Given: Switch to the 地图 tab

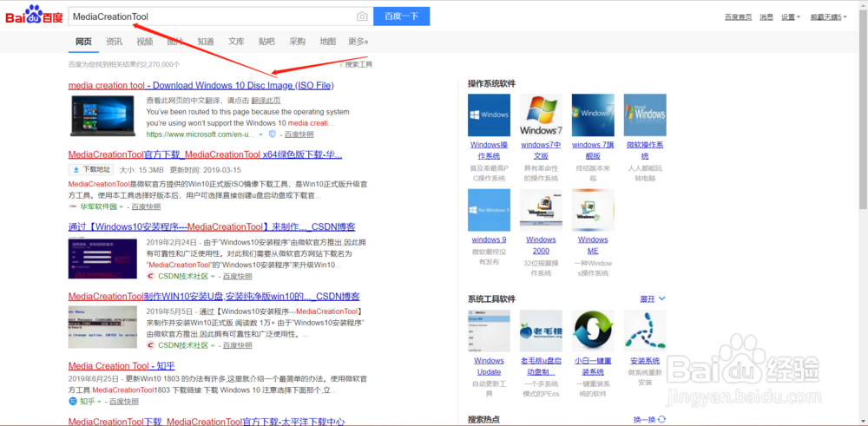Looking at the screenshot, I should click(x=328, y=42).
